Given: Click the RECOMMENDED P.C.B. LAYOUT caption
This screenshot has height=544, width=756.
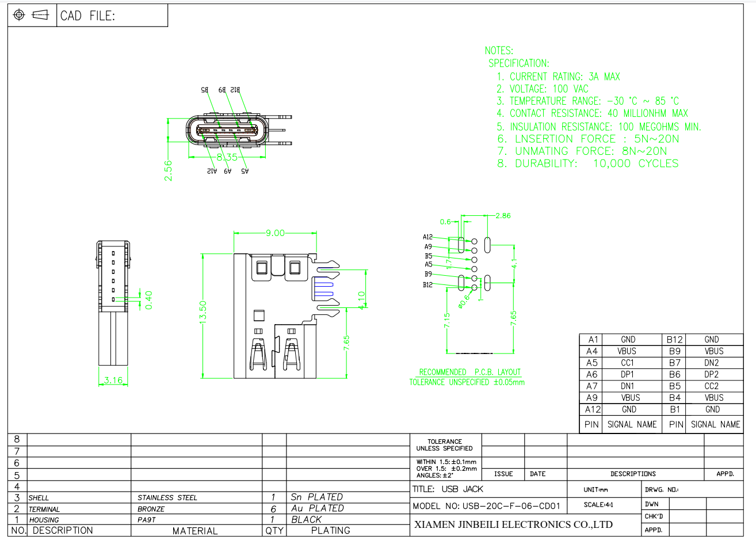Looking at the screenshot, I should (x=469, y=372).
